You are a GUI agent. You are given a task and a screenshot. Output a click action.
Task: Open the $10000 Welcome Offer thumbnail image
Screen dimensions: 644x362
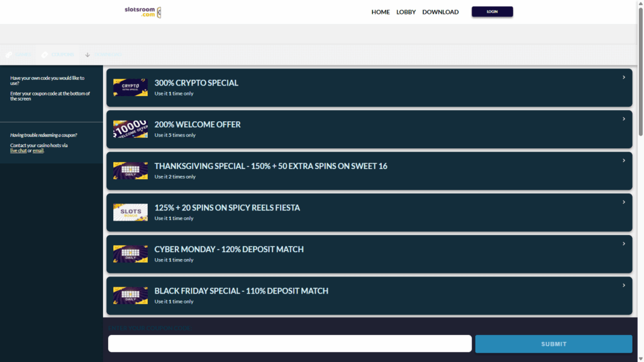pyautogui.click(x=130, y=129)
